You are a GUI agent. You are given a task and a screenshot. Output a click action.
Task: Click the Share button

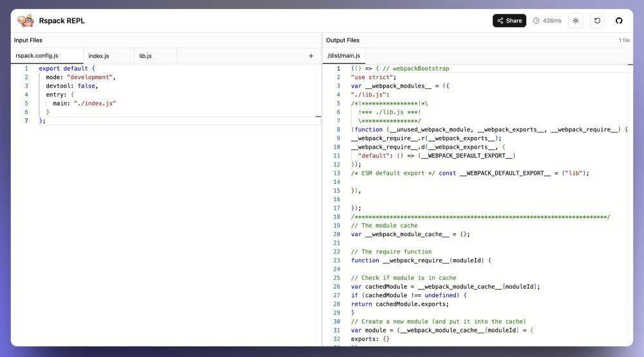(509, 21)
